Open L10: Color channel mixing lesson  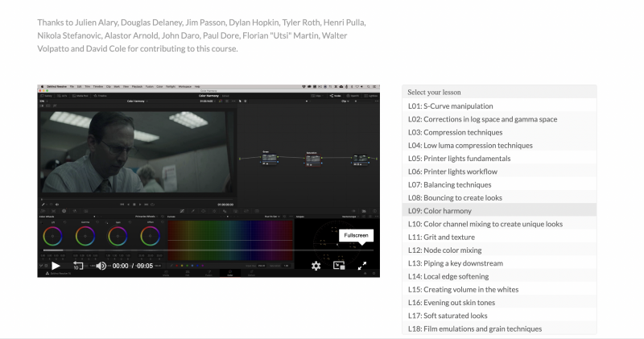(x=499, y=224)
